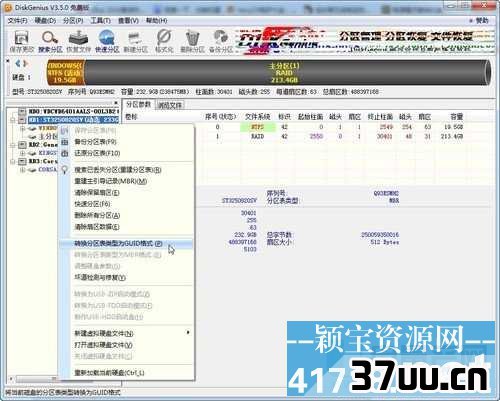Click the 删除分区 trash toolbar icon
Screen dimensions: 500x401
(192, 38)
